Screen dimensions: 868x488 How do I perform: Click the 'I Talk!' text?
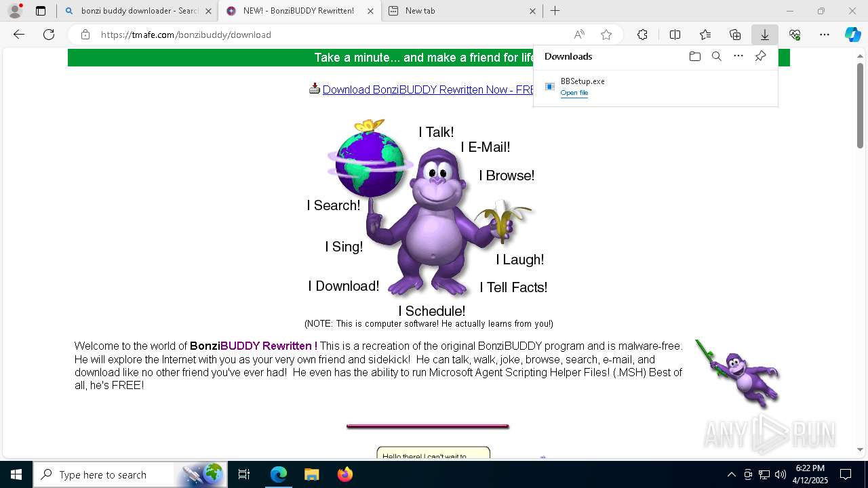436,132
